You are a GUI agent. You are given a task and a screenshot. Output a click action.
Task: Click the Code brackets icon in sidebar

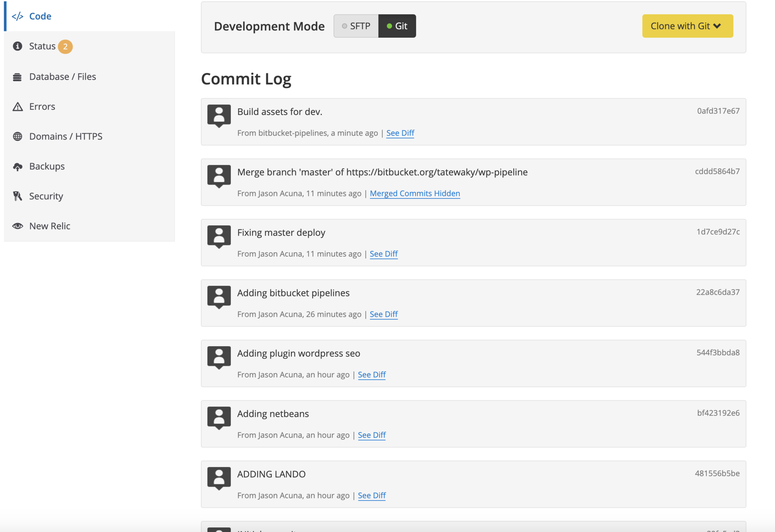(x=17, y=16)
